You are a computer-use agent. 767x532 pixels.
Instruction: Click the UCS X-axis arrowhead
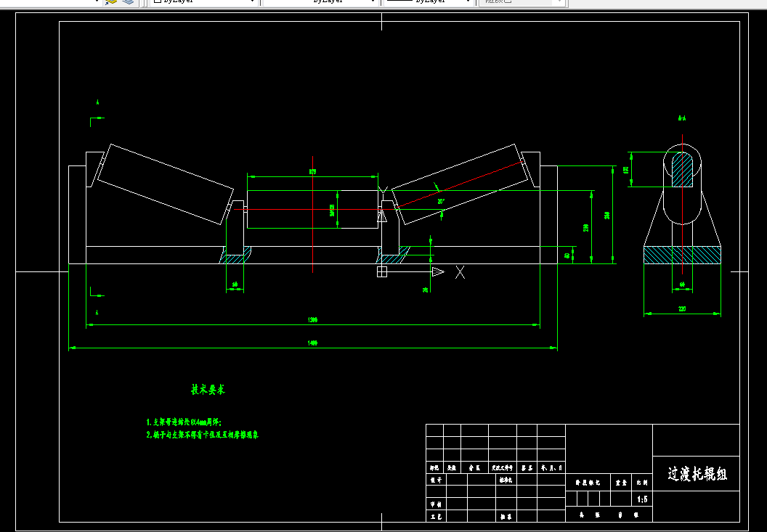coord(438,272)
